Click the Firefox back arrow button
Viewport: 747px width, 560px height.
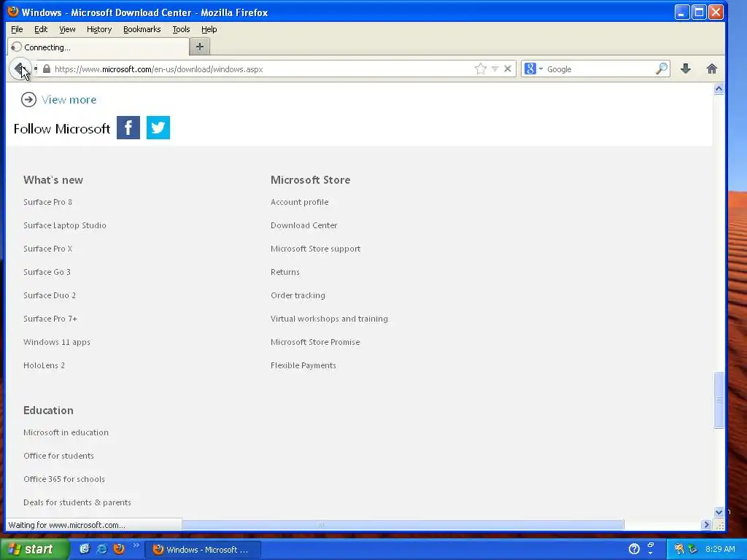tap(20, 69)
